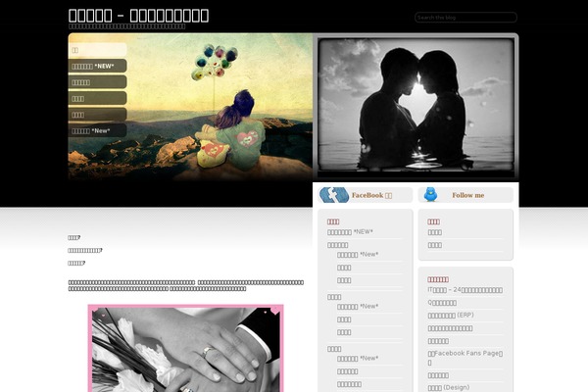This screenshot has height=392, width=588.
Task: Open the sidebar link starting with 'IT' containing '24'
Action: point(465,290)
